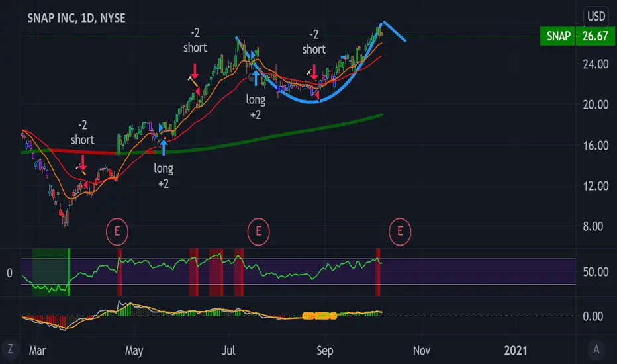Click the red down arrow for the August short
The image size is (617, 364).
(x=314, y=72)
